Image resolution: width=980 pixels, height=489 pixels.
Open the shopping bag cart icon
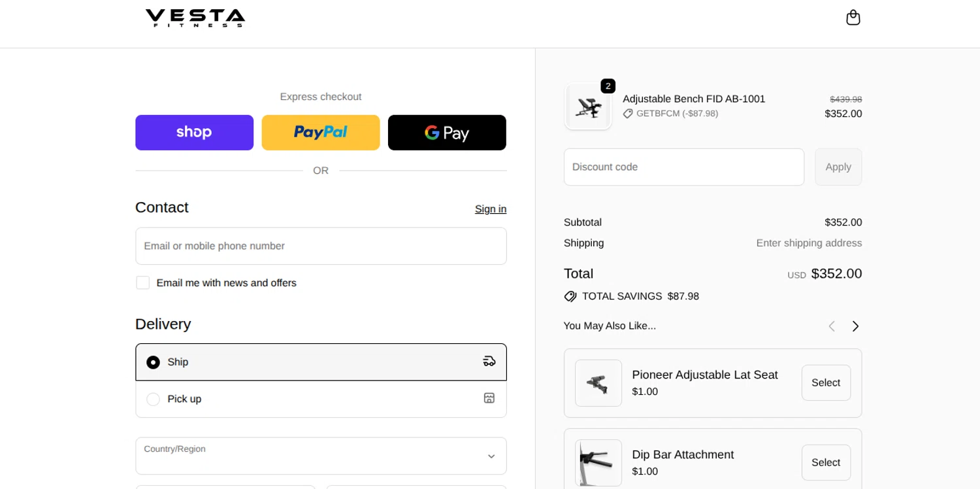[853, 18]
